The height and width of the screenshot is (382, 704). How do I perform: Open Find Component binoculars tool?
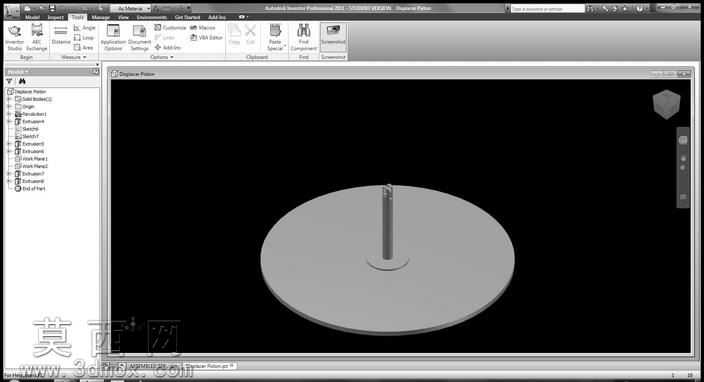[x=304, y=38]
